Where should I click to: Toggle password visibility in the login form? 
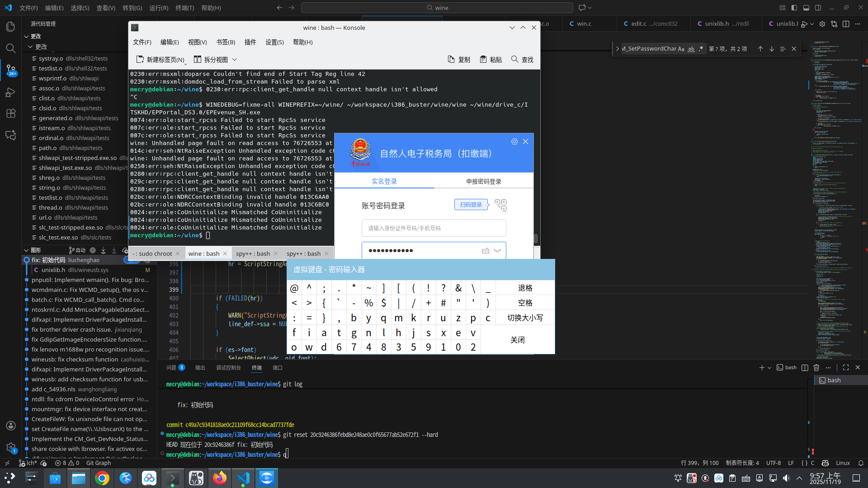tap(497, 250)
